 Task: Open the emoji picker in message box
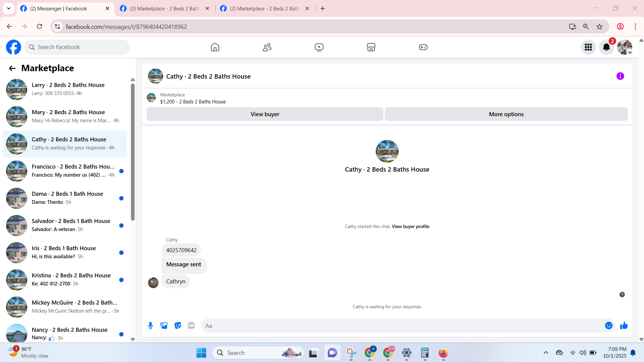[609, 326]
